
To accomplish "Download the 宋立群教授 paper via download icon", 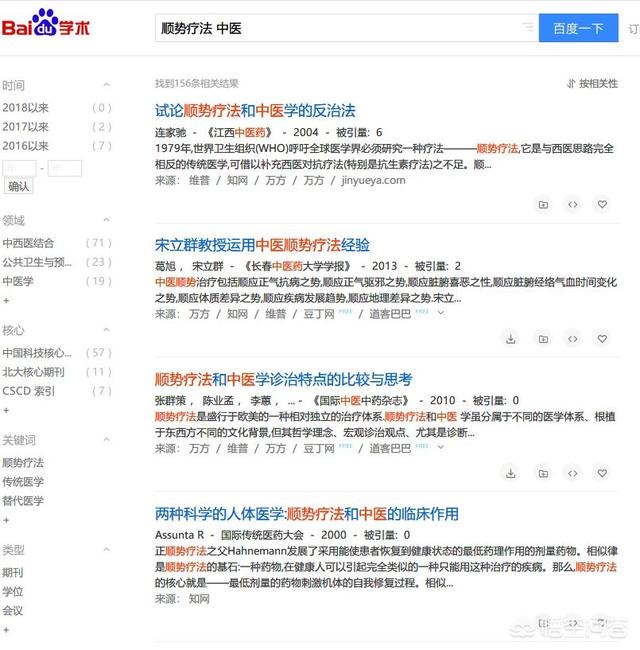I will tap(511, 339).
